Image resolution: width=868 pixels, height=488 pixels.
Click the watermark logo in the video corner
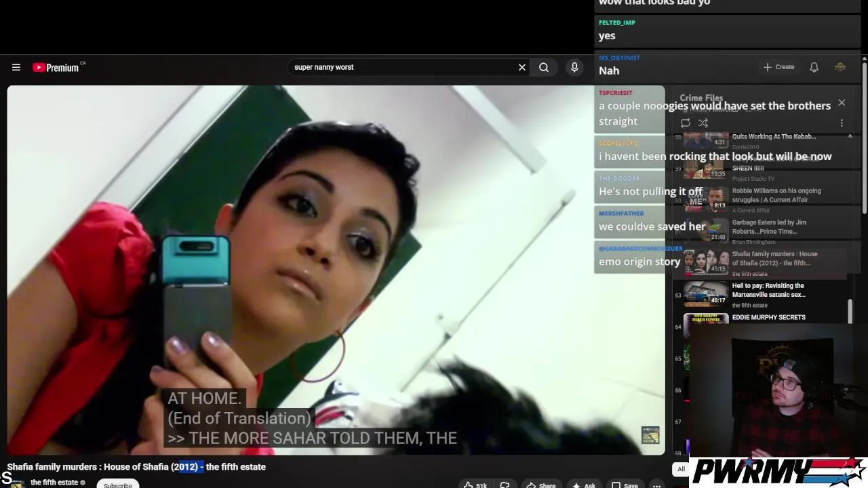(x=650, y=435)
